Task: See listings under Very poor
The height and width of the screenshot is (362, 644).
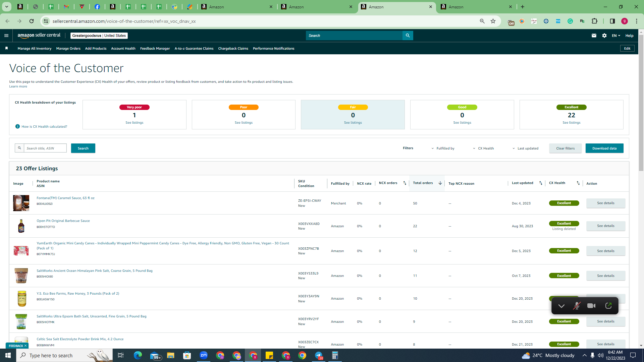Action: tap(134, 123)
